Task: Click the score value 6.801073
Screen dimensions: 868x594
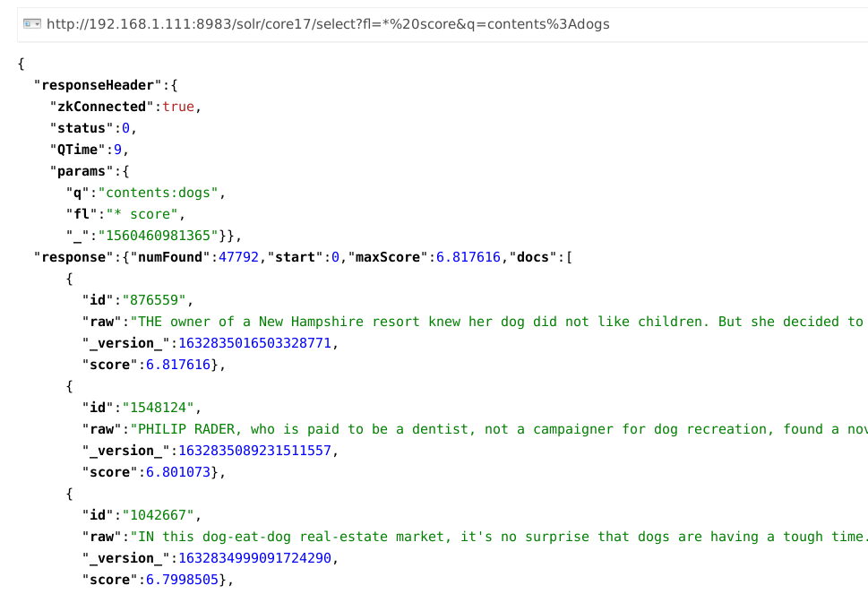Action: [178, 473]
